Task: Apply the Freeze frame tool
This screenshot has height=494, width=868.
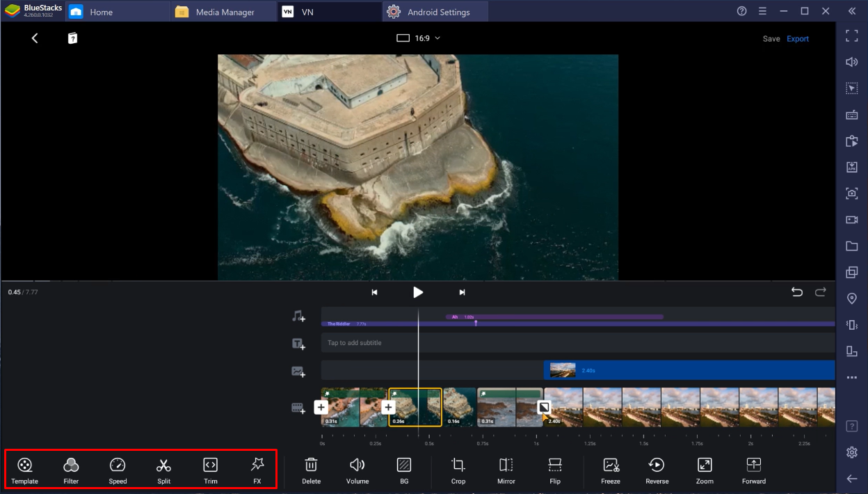Action: (x=611, y=470)
